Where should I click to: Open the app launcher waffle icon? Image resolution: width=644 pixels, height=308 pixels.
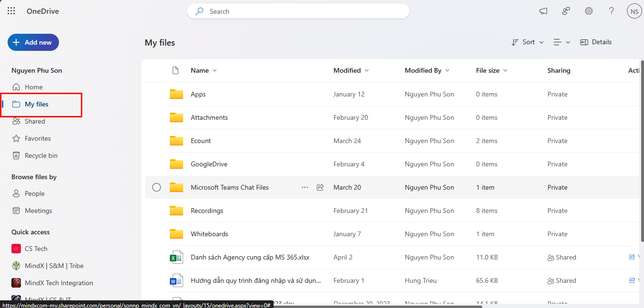(x=11, y=11)
